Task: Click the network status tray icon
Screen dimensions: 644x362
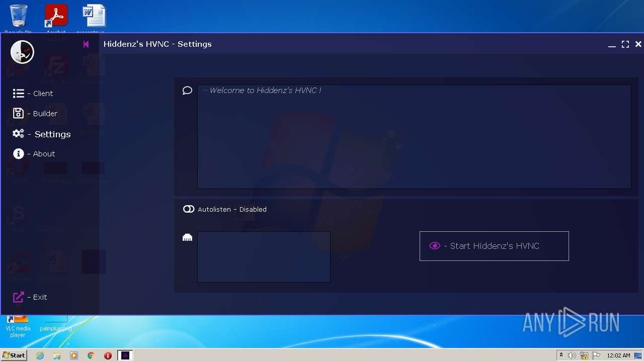Action: point(584,355)
